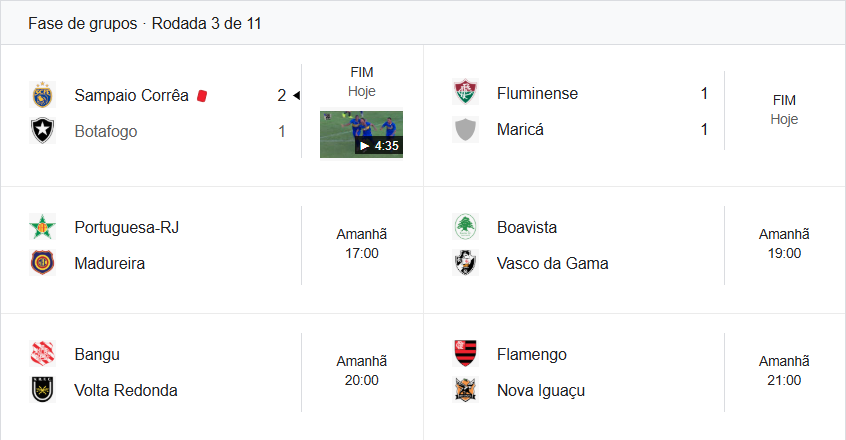Click the Bangu team crest
Viewport: 846px width, 440px height.
42,354
